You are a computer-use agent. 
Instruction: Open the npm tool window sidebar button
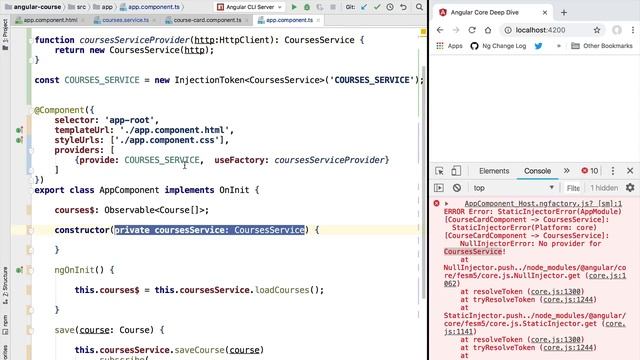coord(5,325)
